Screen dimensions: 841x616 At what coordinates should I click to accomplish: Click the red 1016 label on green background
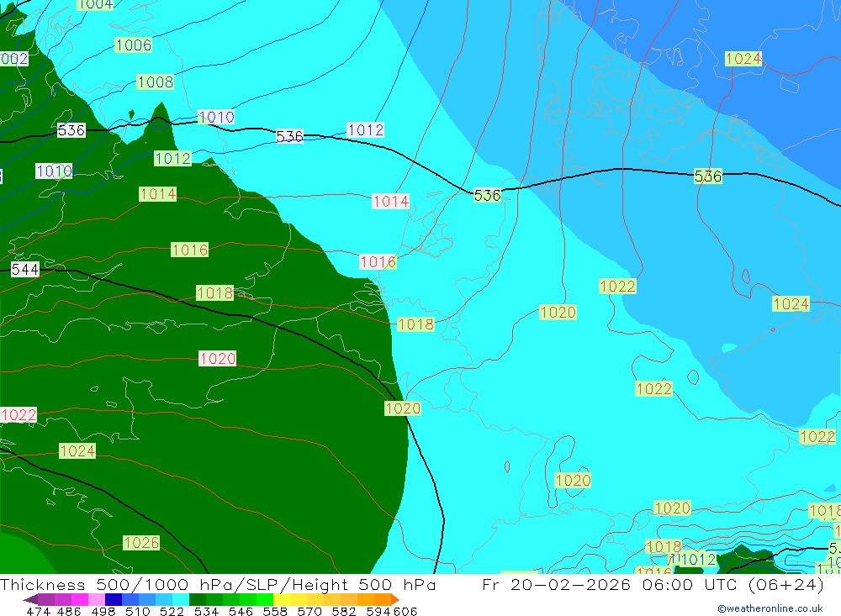pos(190,250)
